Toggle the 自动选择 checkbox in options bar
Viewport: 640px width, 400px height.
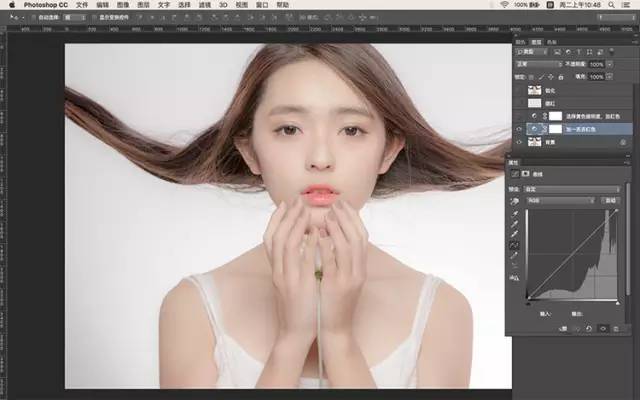click(35, 18)
